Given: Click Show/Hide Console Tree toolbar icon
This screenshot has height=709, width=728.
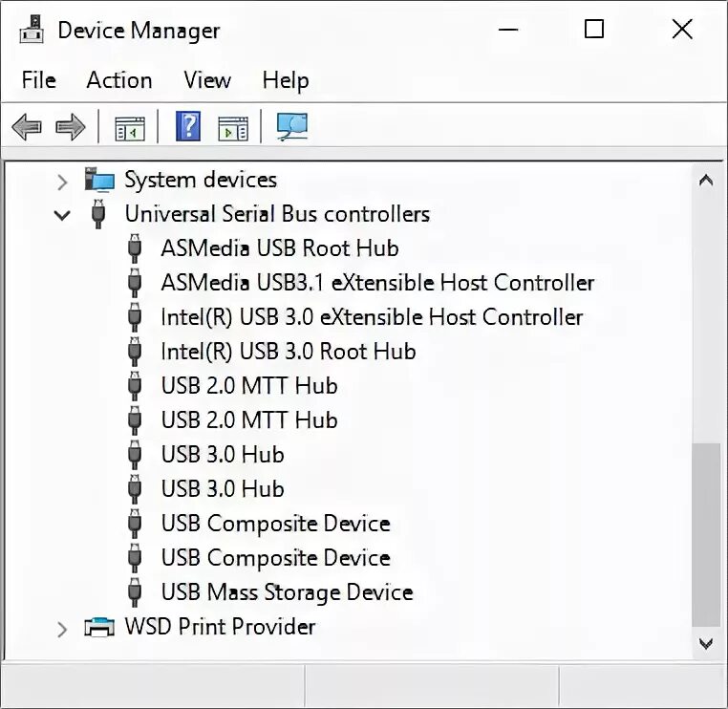Looking at the screenshot, I should 129,127.
